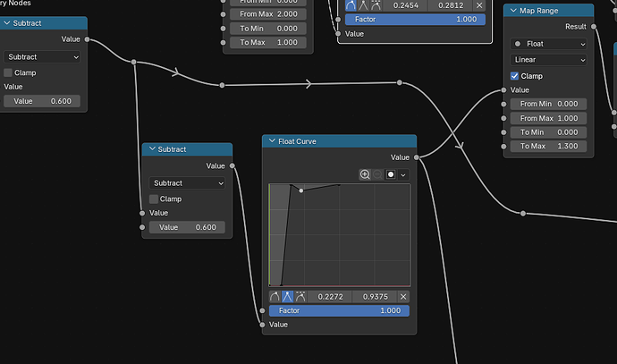Click inside the Float Curve graph widget
This screenshot has width=617, height=364.
tap(340, 235)
